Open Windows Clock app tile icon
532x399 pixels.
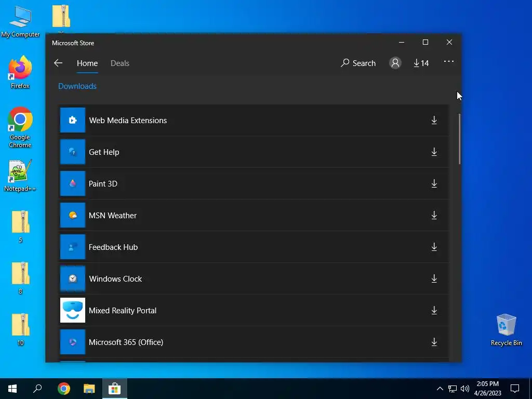(73, 278)
